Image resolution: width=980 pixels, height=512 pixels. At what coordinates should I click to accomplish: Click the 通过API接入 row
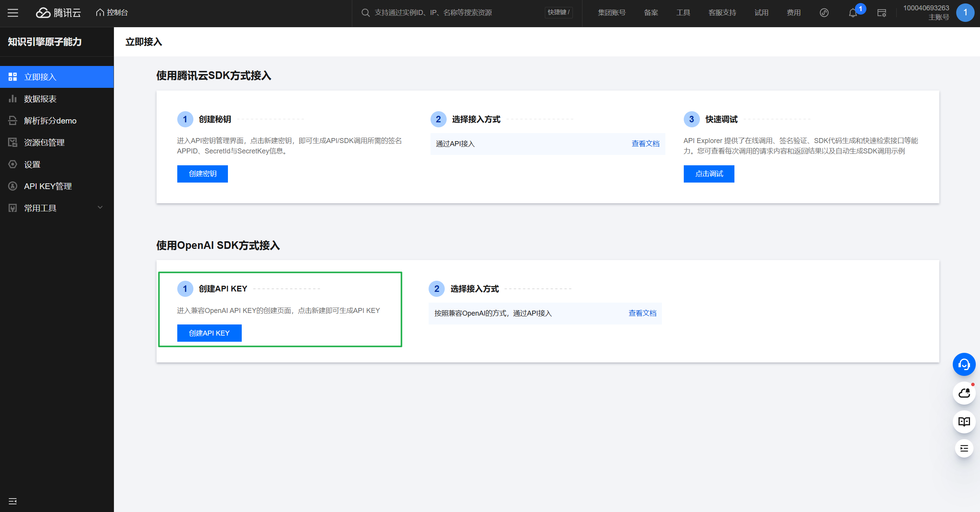pyautogui.click(x=548, y=144)
